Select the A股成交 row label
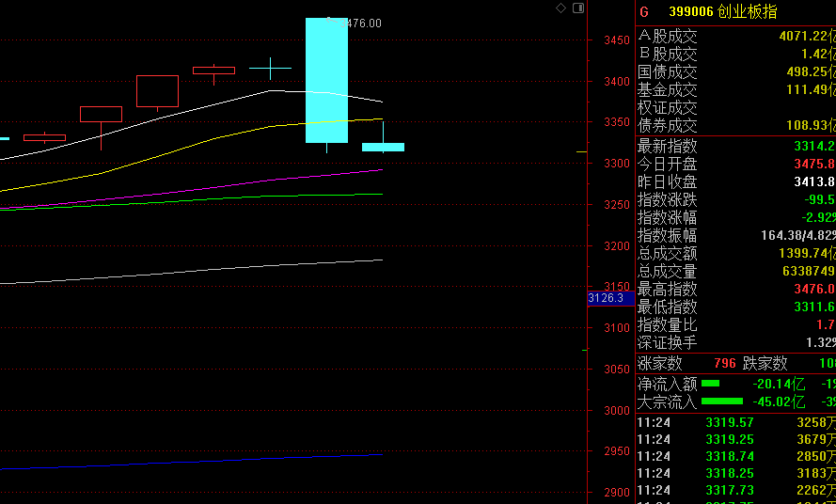The width and height of the screenshot is (836, 504). point(668,37)
